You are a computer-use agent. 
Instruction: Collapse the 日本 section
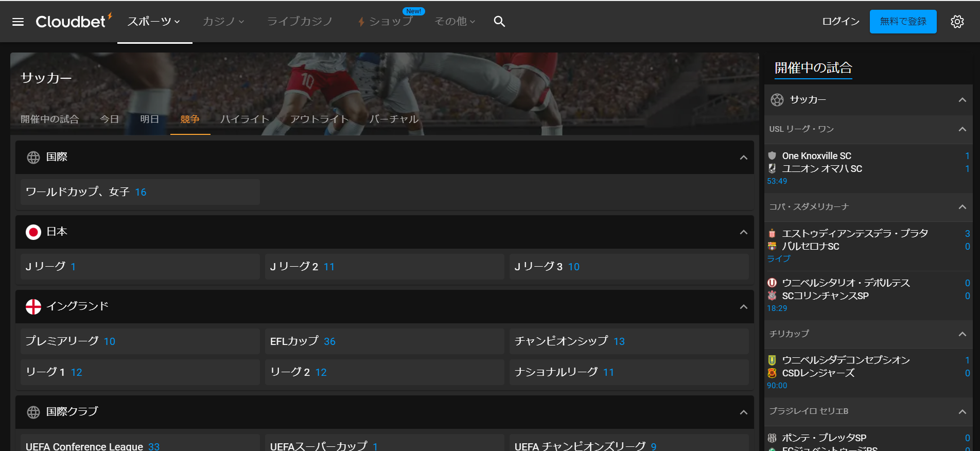pos(744,232)
